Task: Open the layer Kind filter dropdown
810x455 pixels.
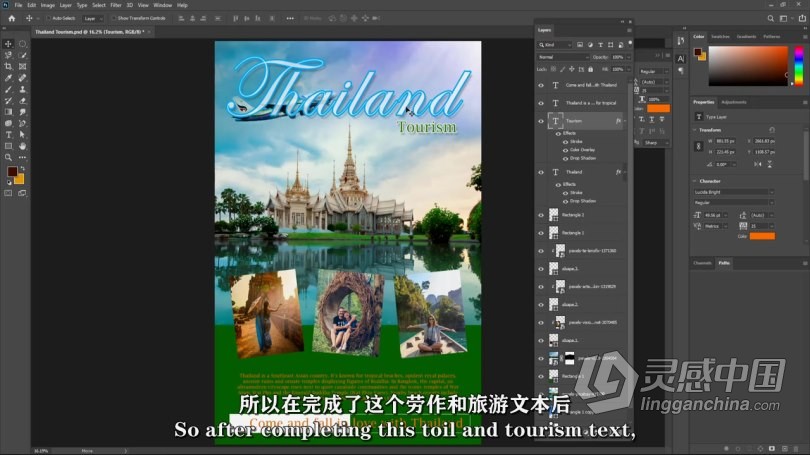Action: point(555,45)
